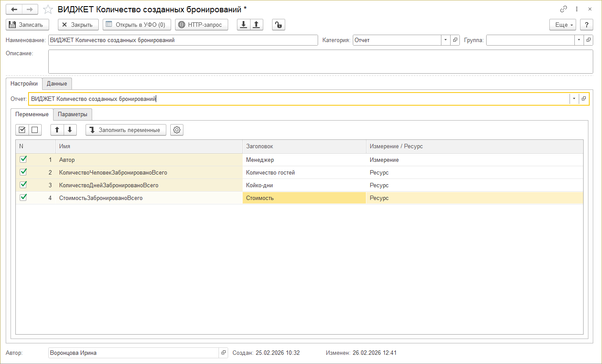The height and width of the screenshot is (364, 602).
Task: Expand the Категория dropdown list
Action: (x=445, y=40)
